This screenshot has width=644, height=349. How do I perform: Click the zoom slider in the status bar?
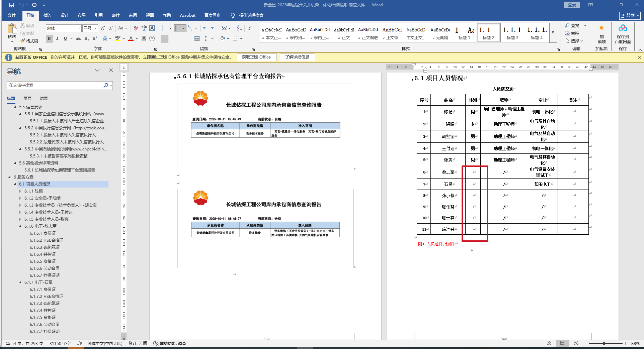(606, 343)
